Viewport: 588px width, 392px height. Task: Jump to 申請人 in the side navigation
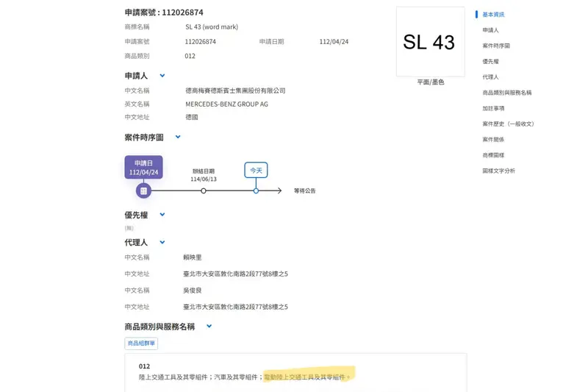(x=490, y=30)
